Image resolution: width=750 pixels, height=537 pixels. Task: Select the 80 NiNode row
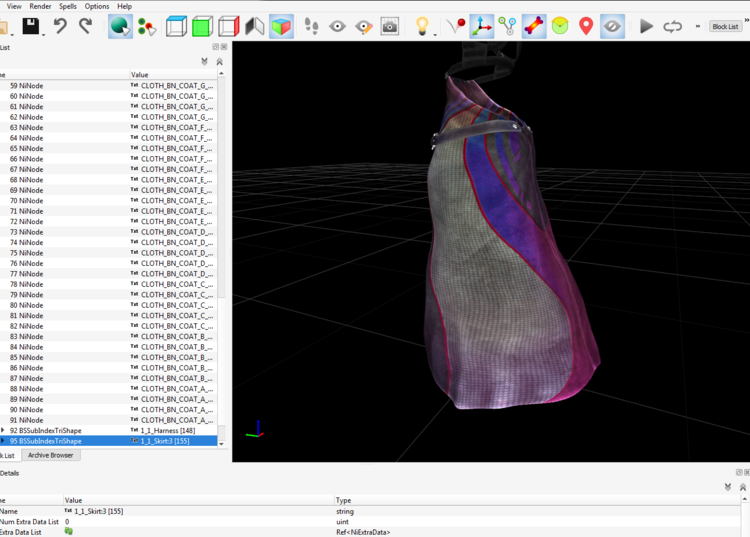click(109, 305)
